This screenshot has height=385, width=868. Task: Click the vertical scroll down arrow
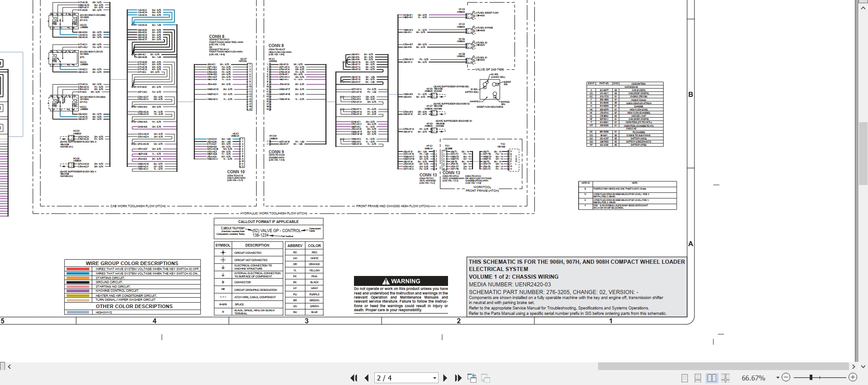pyautogui.click(x=863, y=366)
